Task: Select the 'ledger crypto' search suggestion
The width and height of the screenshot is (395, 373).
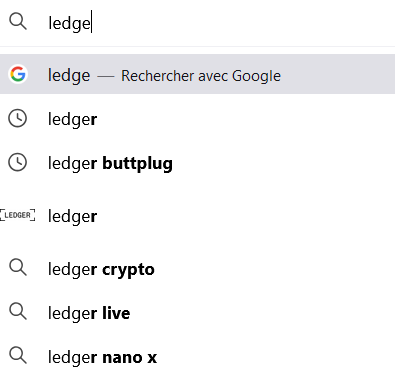Action: click(197, 269)
